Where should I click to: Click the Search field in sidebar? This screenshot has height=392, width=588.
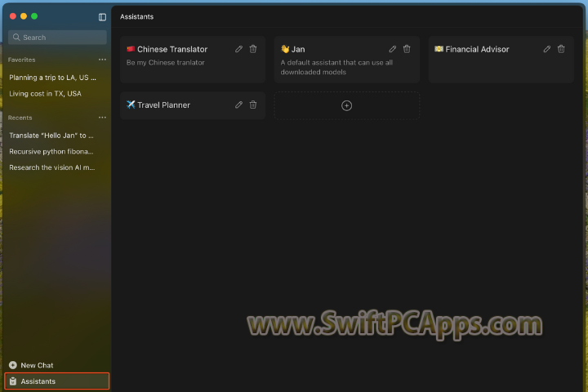pyautogui.click(x=57, y=38)
